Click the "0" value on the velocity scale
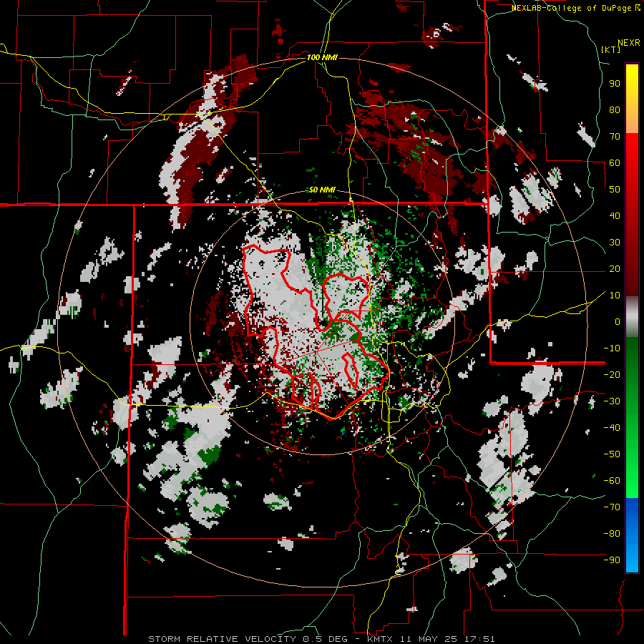644x644 pixels. point(618,322)
